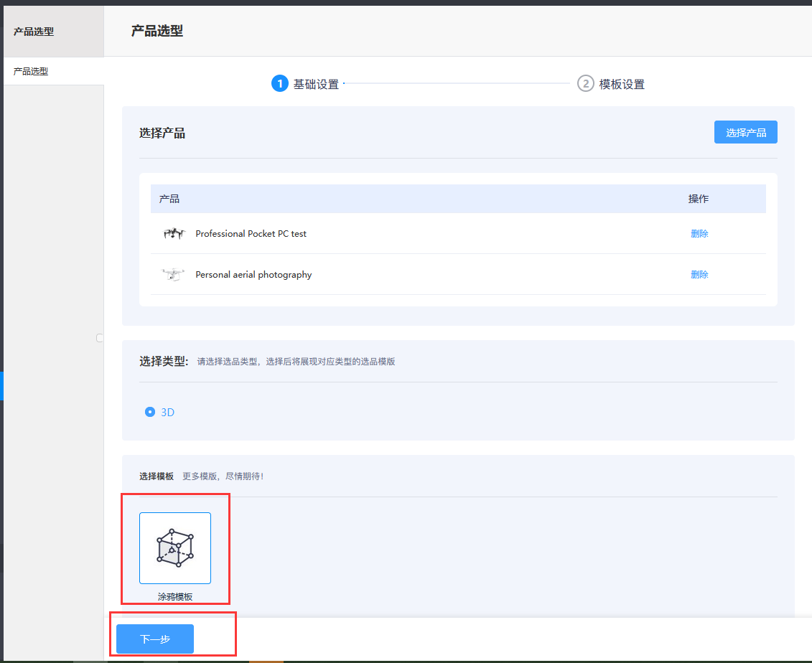
Task: Click the 操作 column header
Action: pyautogui.click(x=698, y=198)
